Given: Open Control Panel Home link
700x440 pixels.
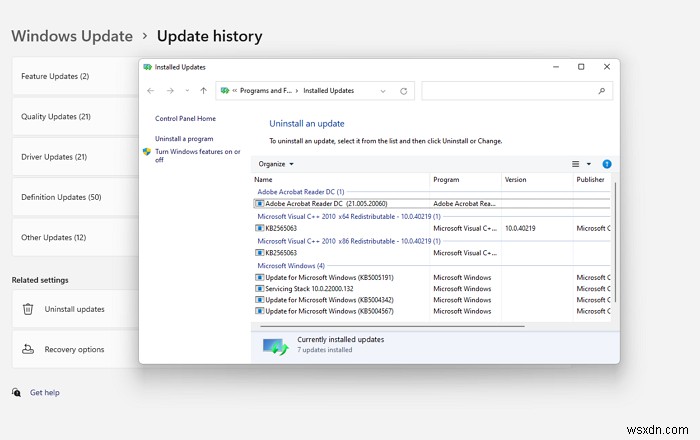Looking at the screenshot, I should tap(185, 118).
